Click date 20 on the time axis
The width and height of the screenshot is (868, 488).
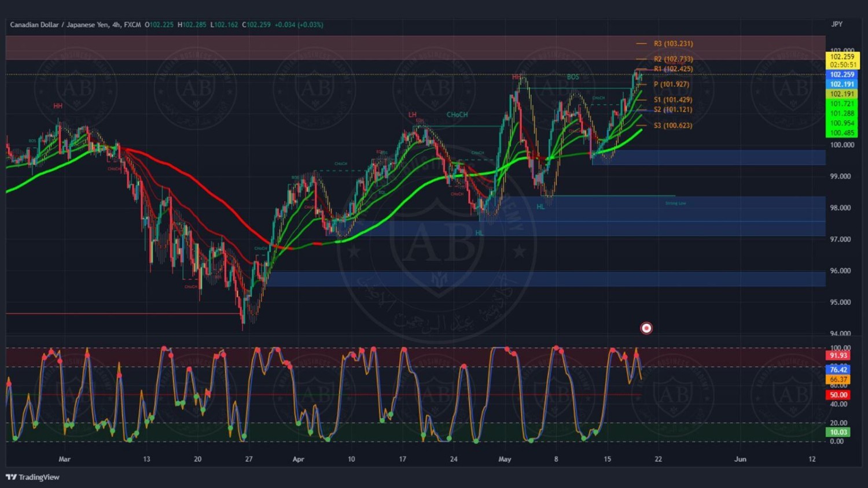[197, 459]
